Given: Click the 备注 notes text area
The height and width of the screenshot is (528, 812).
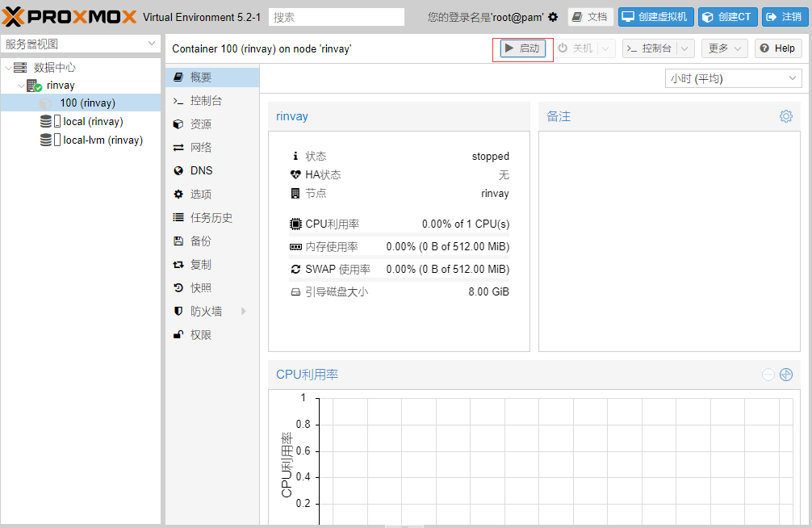Looking at the screenshot, I should pyautogui.click(x=670, y=241).
